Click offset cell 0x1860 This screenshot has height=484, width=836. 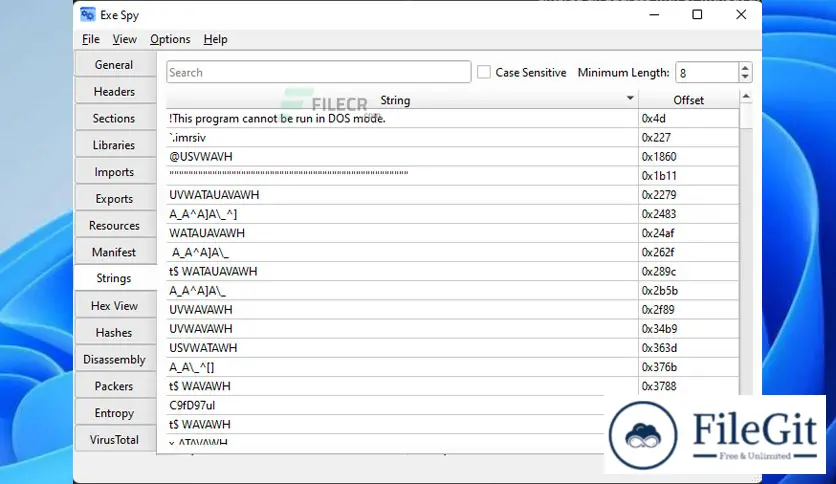pyautogui.click(x=688, y=157)
